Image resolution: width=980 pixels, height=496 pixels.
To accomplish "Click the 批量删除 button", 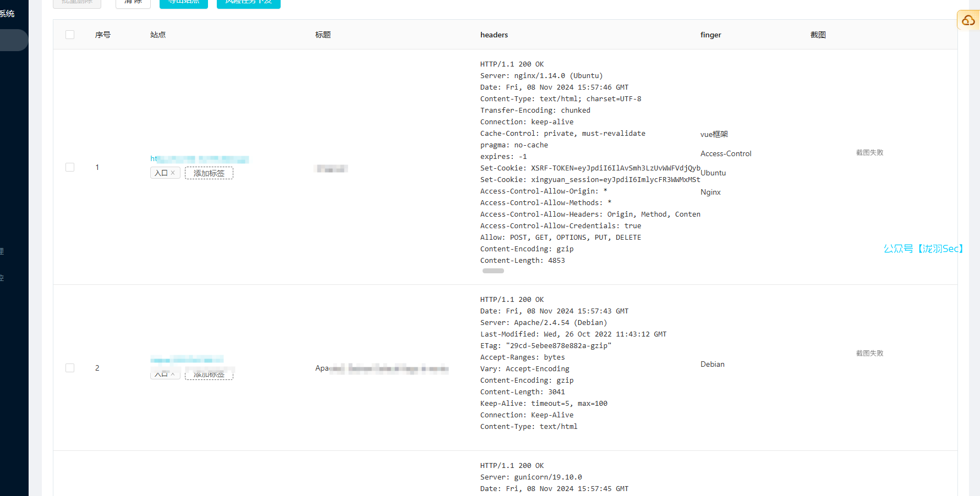I will [x=77, y=2].
